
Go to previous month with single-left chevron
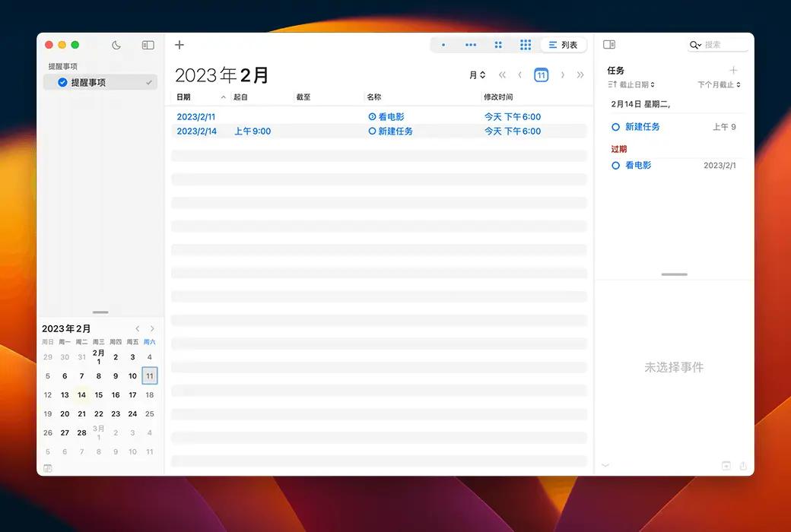(519, 75)
